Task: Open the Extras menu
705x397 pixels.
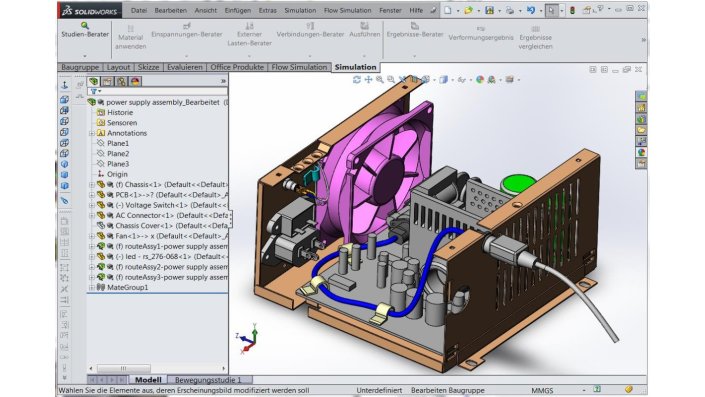Action: click(268, 10)
